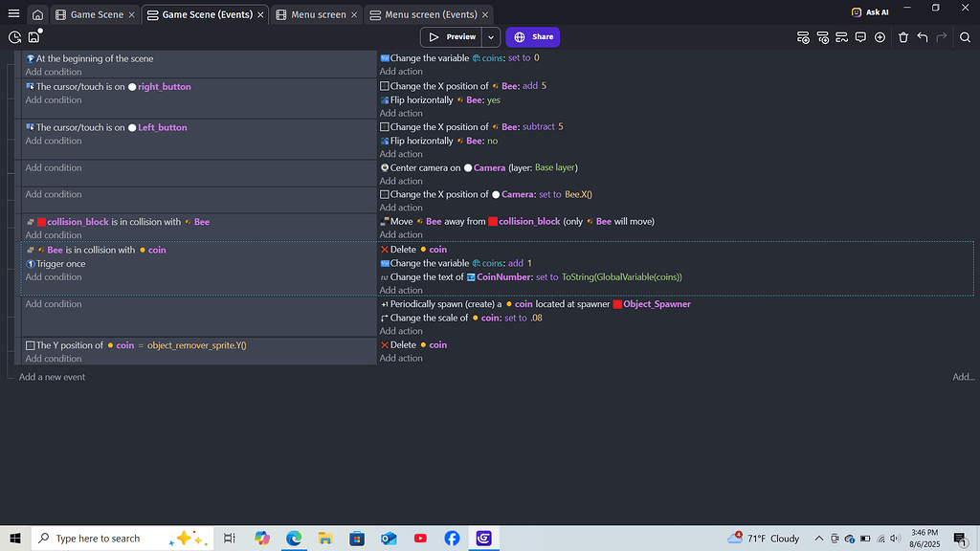
Task: Open the hamburger main menu
Action: point(12,12)
